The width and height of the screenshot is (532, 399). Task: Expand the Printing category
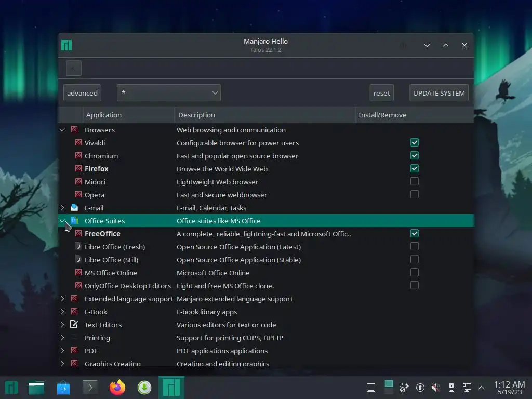(x=62, y=338)
